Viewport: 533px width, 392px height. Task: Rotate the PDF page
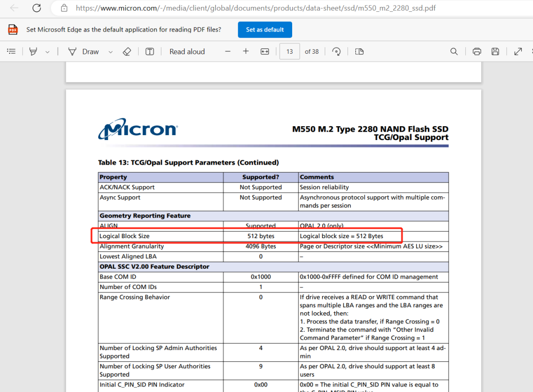[337, 51]
